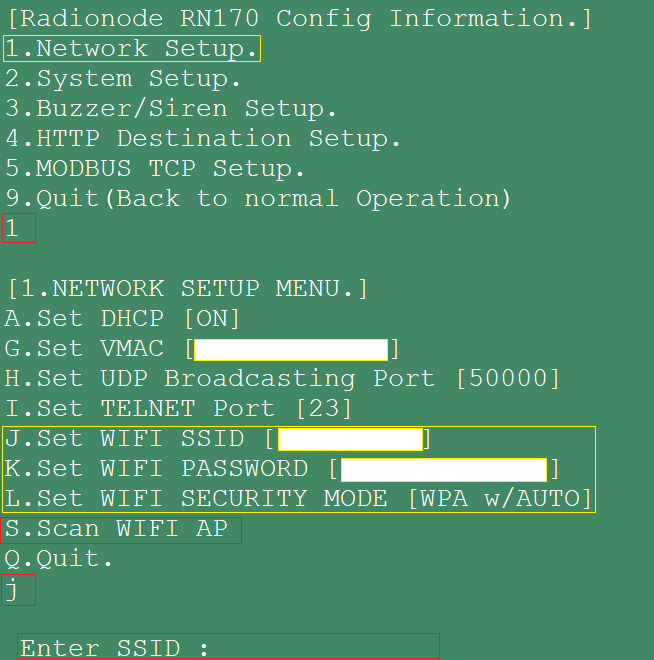Click the blanked VMAC value field
Image resolution: width=654 pixels, height=660 pixels.
(291, 350)
